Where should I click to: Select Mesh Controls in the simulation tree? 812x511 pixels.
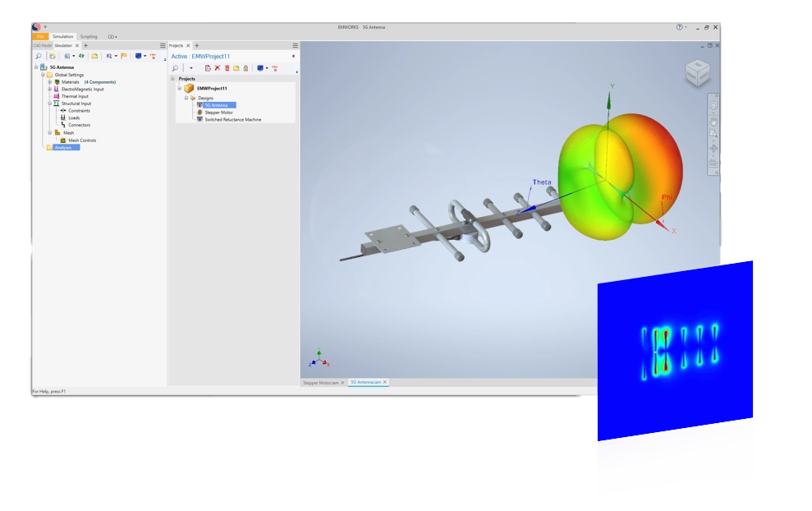pos(81,140)
